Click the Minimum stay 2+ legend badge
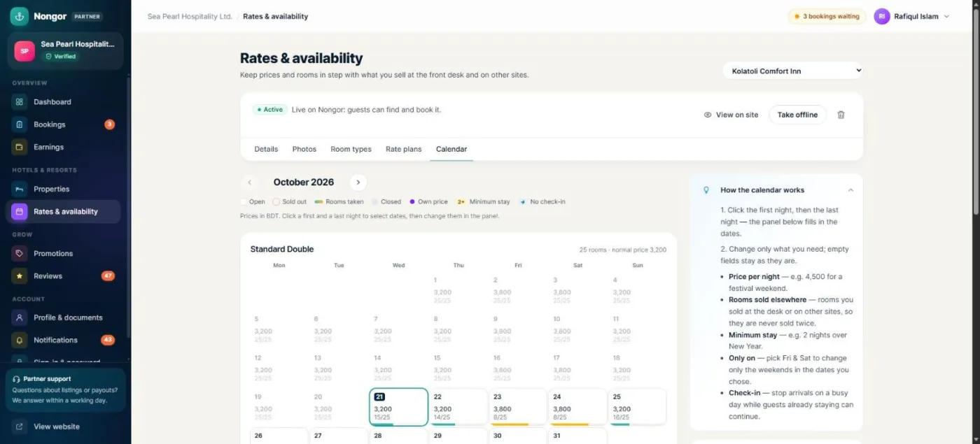980x444 pixels. coord(461,201)
